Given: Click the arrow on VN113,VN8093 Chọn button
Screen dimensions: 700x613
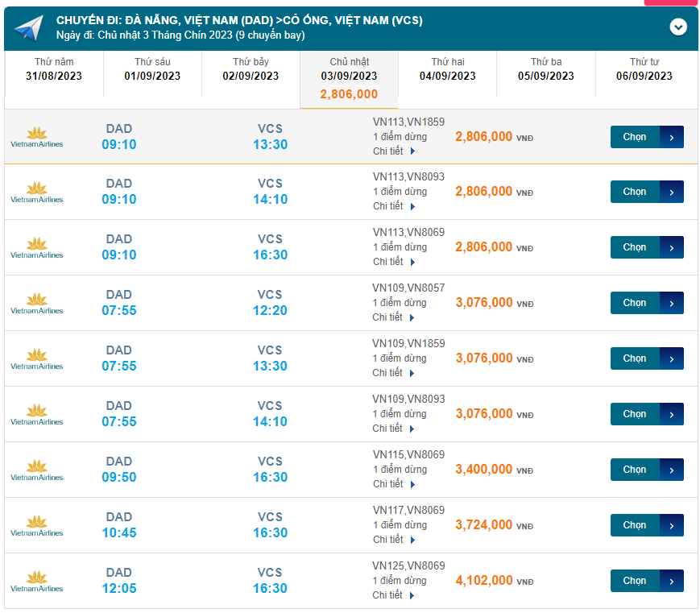Looking at the screenshot, I should [672, 192].
